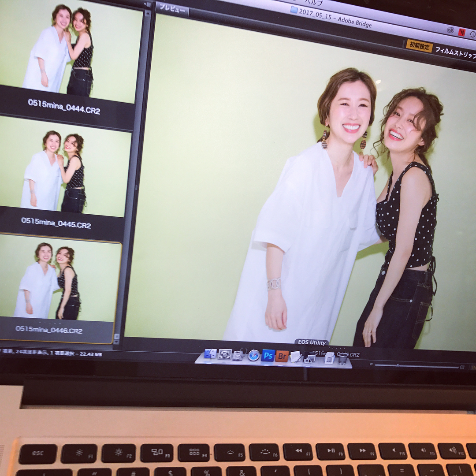The image size is (476, 476).
Task: Open the Trash in the dock
Action: (x=342, y=358)
